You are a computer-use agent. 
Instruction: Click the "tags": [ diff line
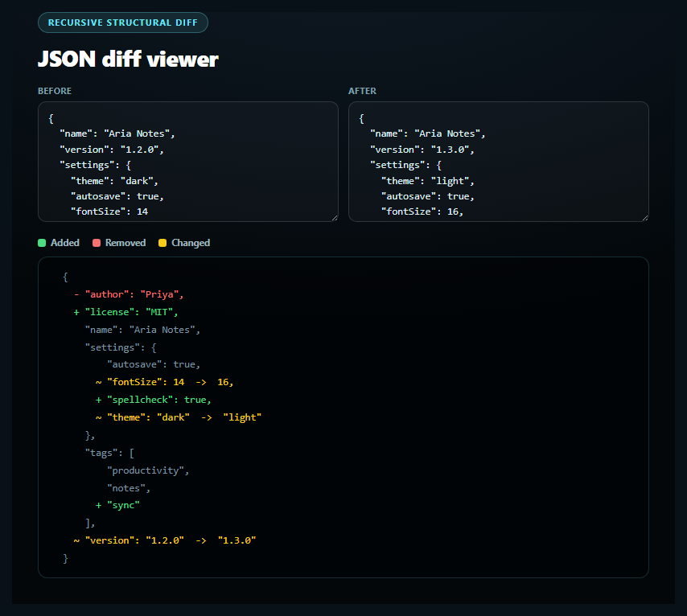click(x=109, y=453)
